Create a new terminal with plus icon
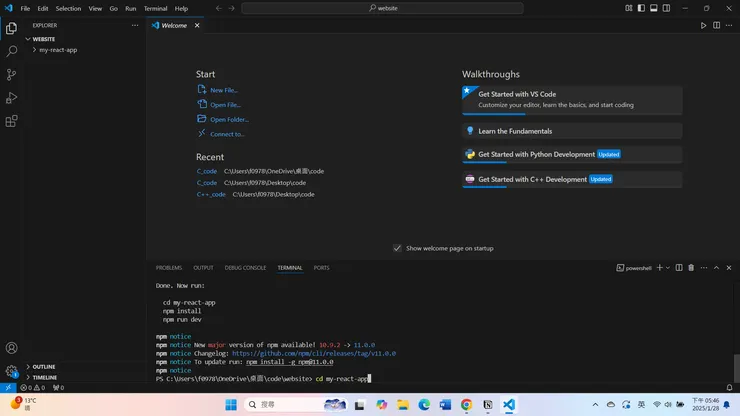This screenshot has width=740, height=416. click(659, 268)
